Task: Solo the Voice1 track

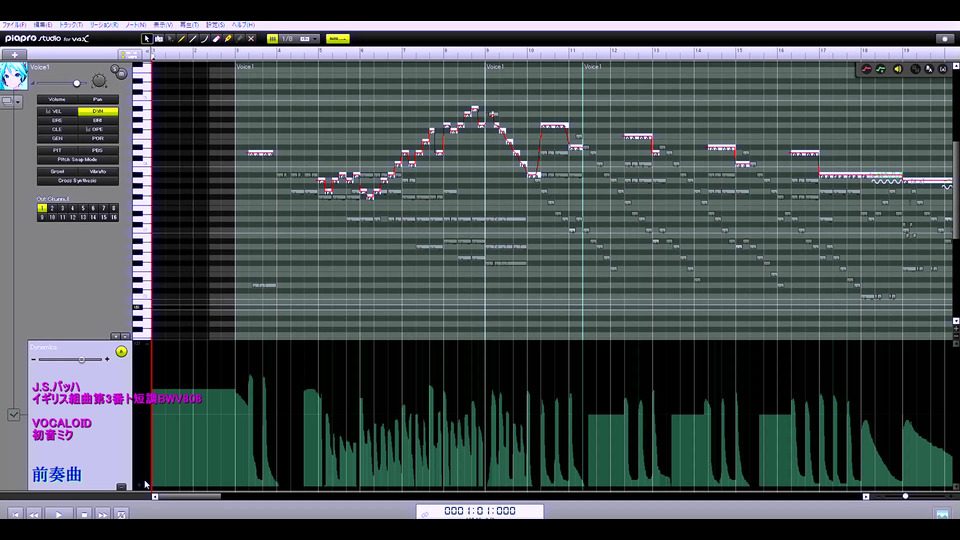Action: point(114,69)
